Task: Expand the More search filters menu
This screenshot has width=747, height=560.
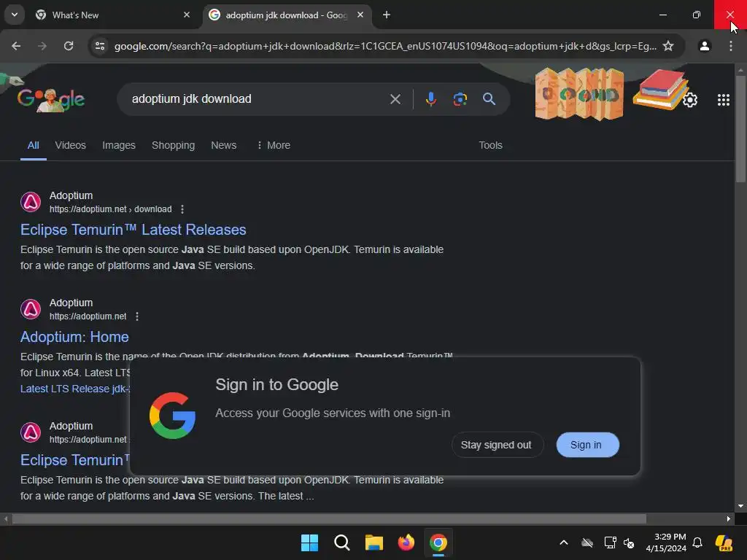Action: [273, 145]
